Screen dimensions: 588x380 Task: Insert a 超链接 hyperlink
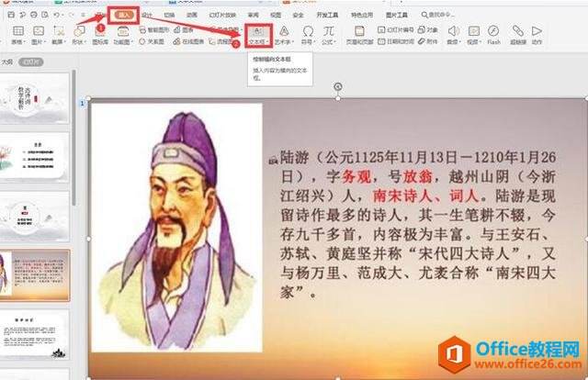pos(518,35)
